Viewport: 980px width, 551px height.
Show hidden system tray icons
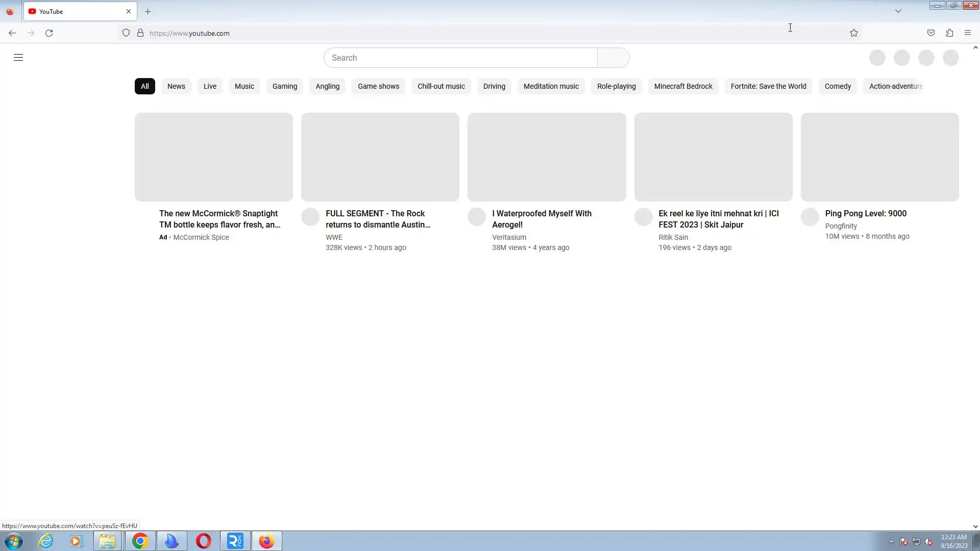(891, 541)
